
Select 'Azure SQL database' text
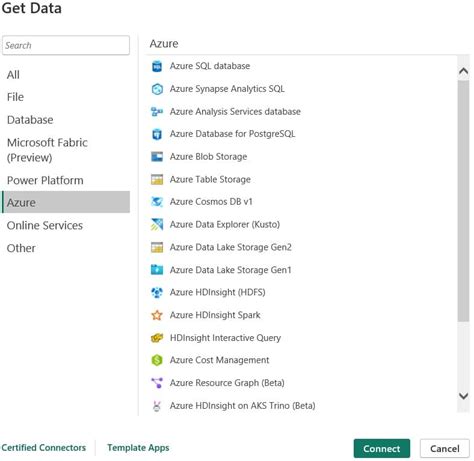click(x=210, y=66)
